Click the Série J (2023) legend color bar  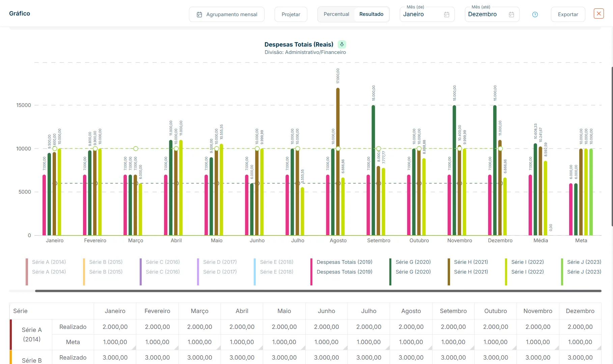click(562, 272)
